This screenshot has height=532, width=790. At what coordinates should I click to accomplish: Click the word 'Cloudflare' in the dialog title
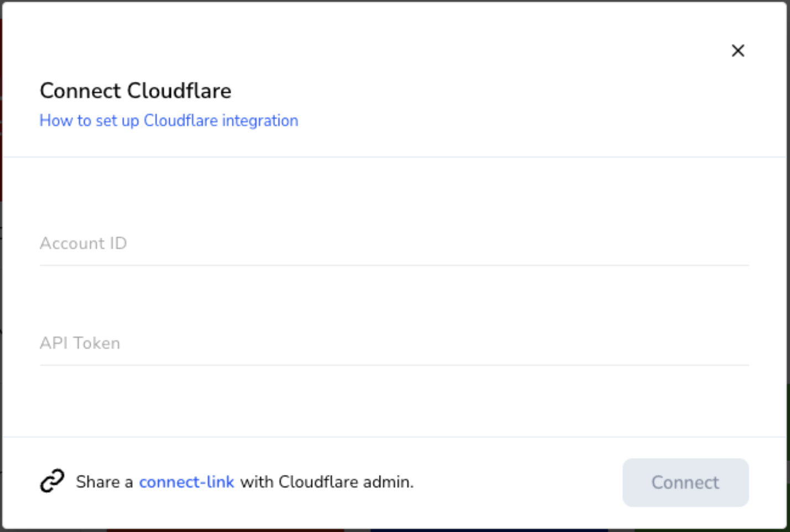point(179,91)
